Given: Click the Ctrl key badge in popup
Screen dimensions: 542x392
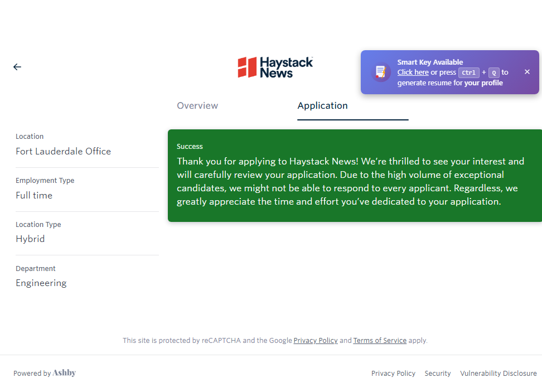Looking at the screenshot, I should tap(468, 72).
